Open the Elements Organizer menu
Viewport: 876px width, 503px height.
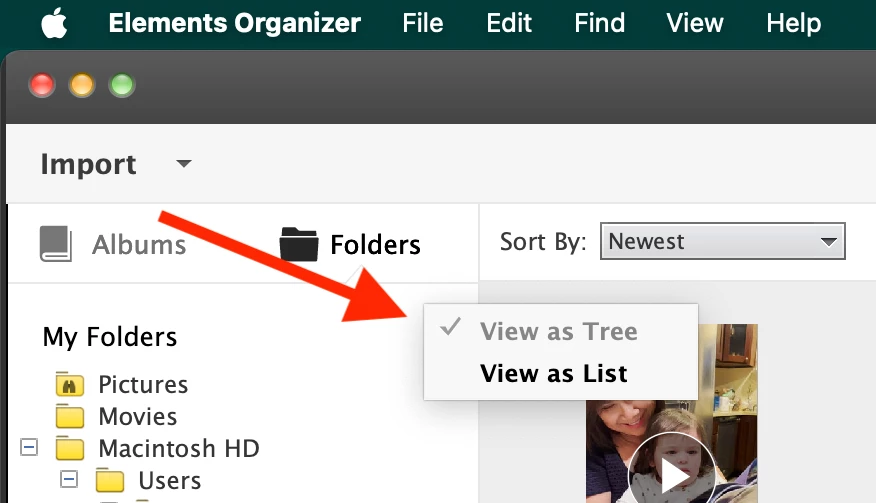(x=235, y=23)
